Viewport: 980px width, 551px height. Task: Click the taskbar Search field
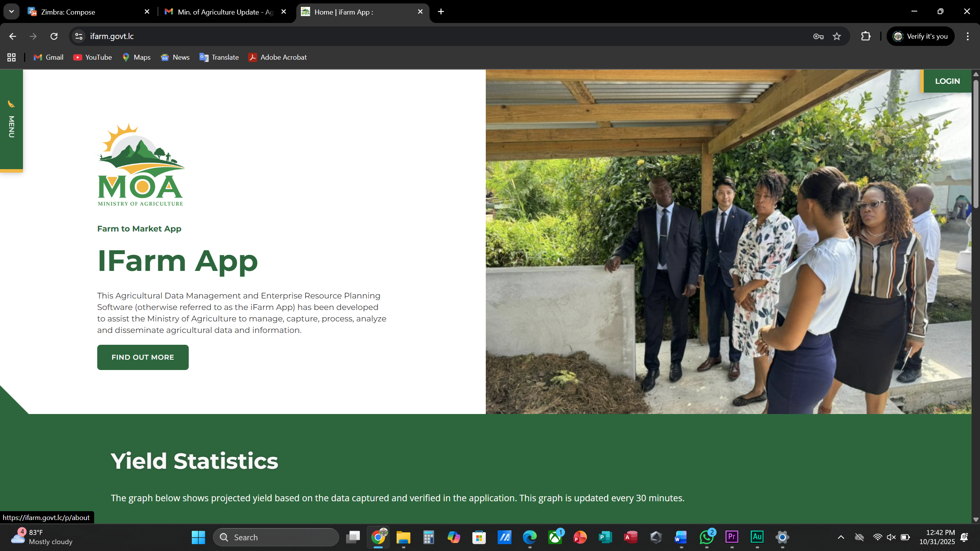276,537
